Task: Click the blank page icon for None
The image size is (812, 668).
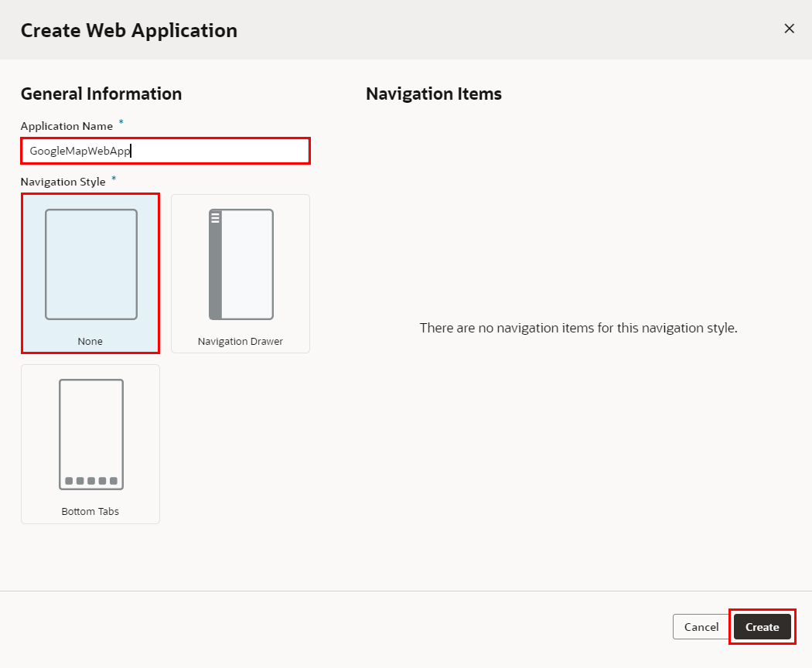Action: click(91, 264)
